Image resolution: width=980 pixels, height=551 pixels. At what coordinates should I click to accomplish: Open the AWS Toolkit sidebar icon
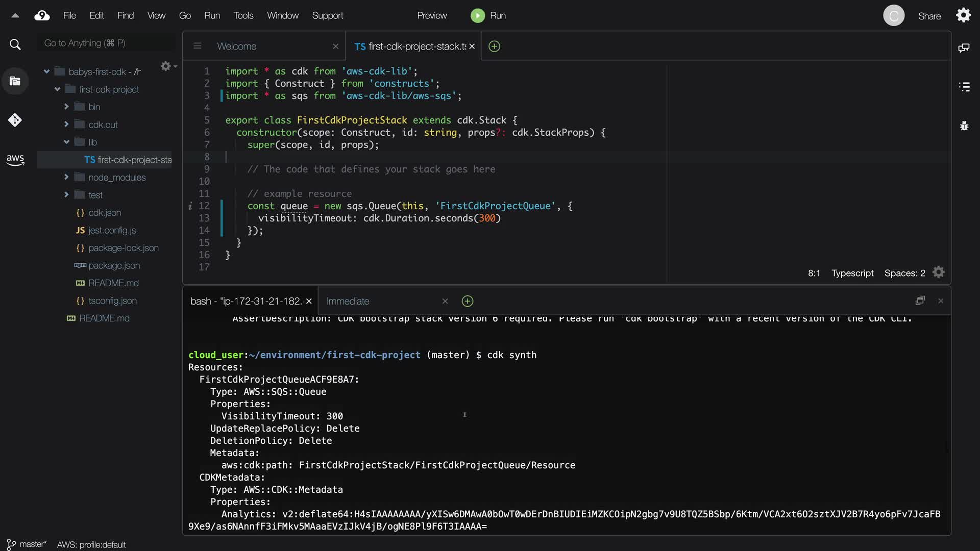pyautogui.click(x=15, y=160)
